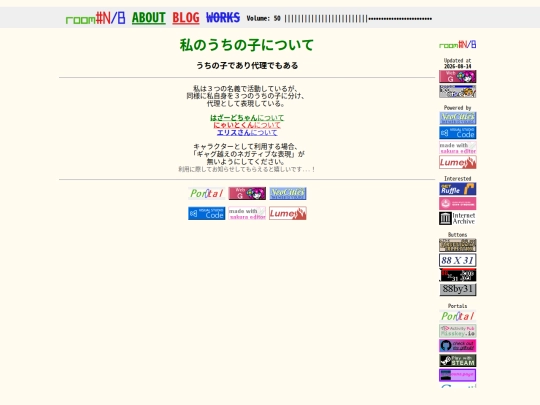Open the エリスさんについて link
Image resolution: width=540 pixels, height=405 pixels.
coord(247,133)
